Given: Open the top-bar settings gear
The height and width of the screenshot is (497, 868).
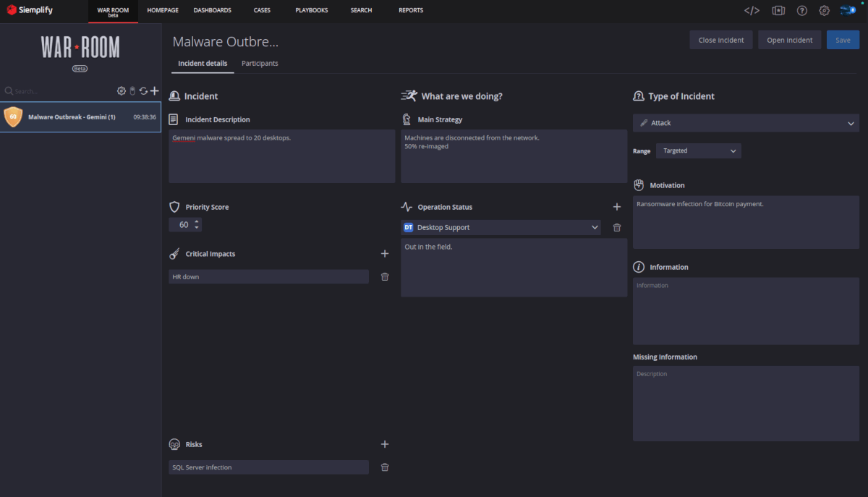Looking at the screenshot, I should (824, 10).
